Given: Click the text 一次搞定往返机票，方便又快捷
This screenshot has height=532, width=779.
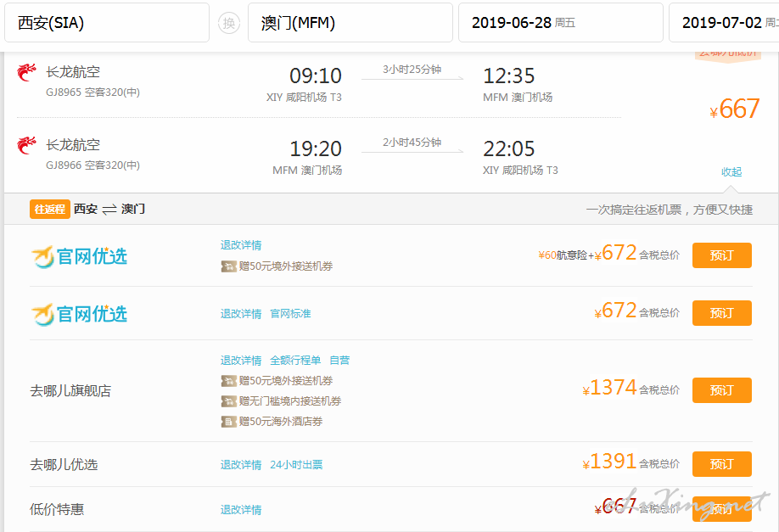Looking at the screenshot, I should (670, 210).
